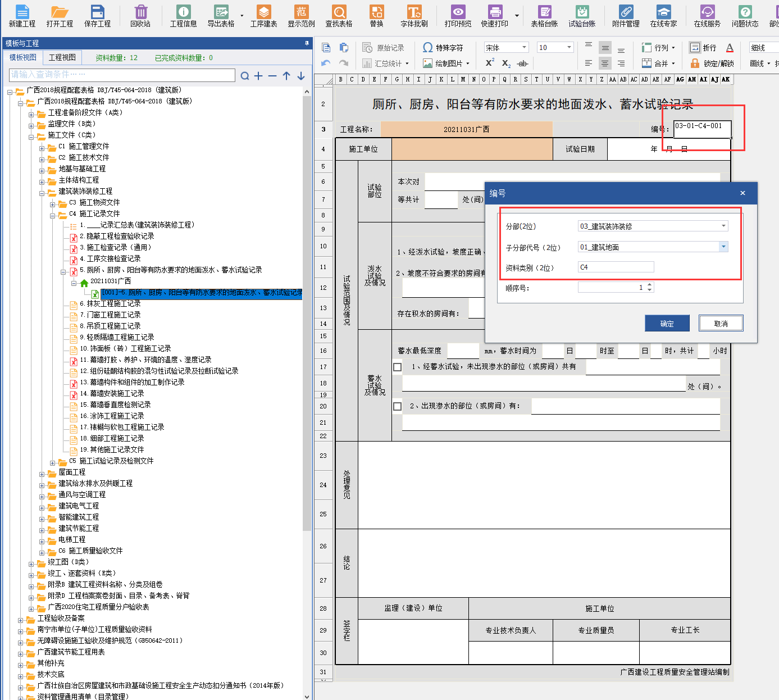Click the up arrow above the tree
Image resolution: width=779 pixels, height=700 pixels.
tap(286, 76)
